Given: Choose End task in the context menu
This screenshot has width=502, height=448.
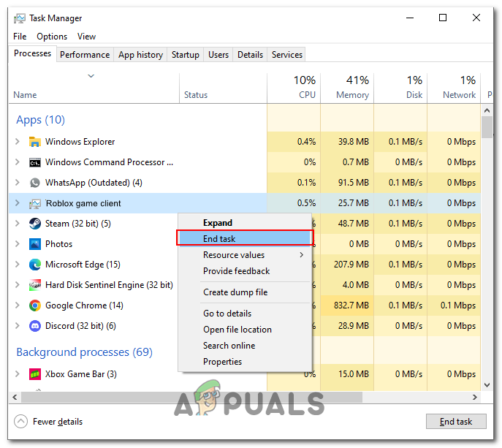Looking at the screenshot, I should [245, 238].
